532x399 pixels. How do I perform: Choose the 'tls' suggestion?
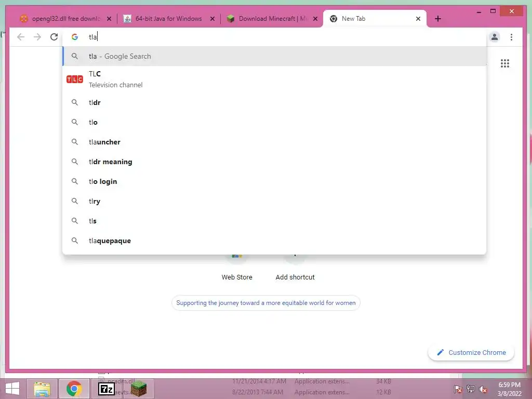pos(274,220)
